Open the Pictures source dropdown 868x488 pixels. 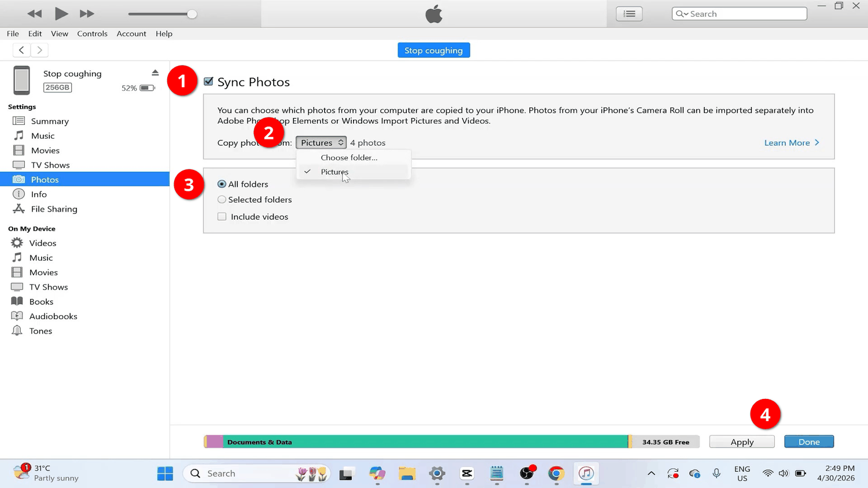tap(321, 142)
